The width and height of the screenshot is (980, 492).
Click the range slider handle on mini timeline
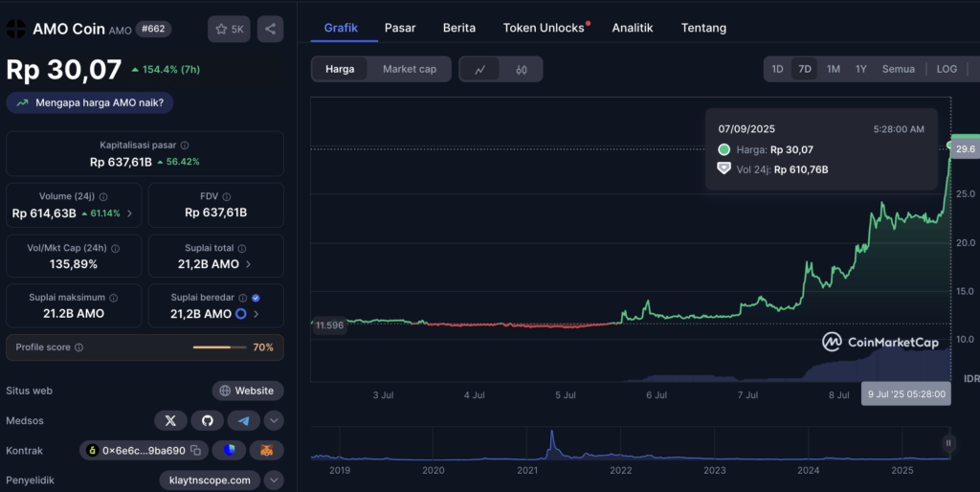coord(948,443)
